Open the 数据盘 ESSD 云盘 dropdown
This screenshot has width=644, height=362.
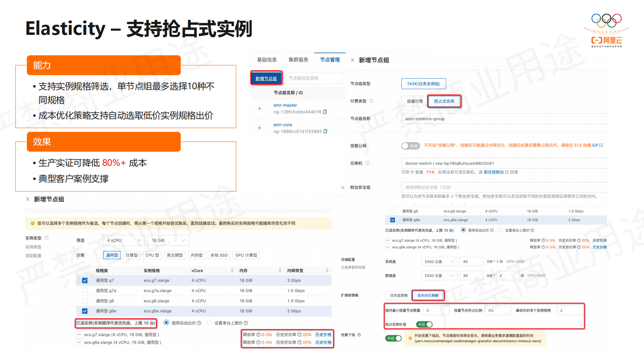click(x=439, y=276)
